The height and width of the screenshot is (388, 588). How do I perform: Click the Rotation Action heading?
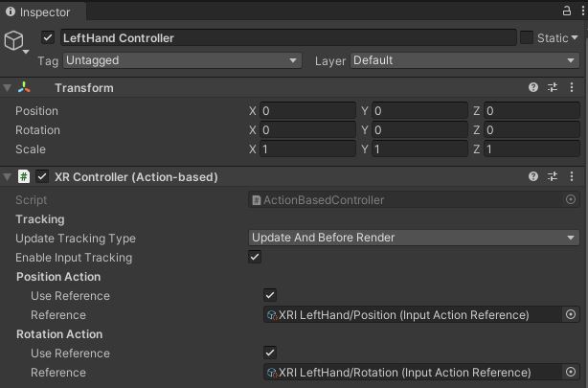pos(59,334)
